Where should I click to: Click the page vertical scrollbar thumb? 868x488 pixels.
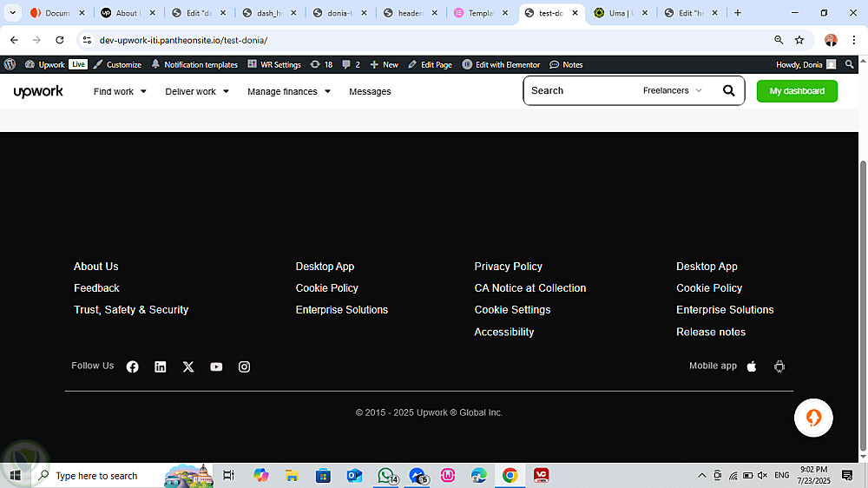863,305
